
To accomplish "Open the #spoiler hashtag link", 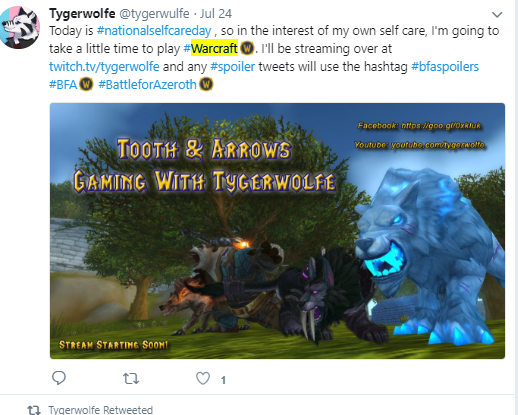I will (x=233, y=67).
